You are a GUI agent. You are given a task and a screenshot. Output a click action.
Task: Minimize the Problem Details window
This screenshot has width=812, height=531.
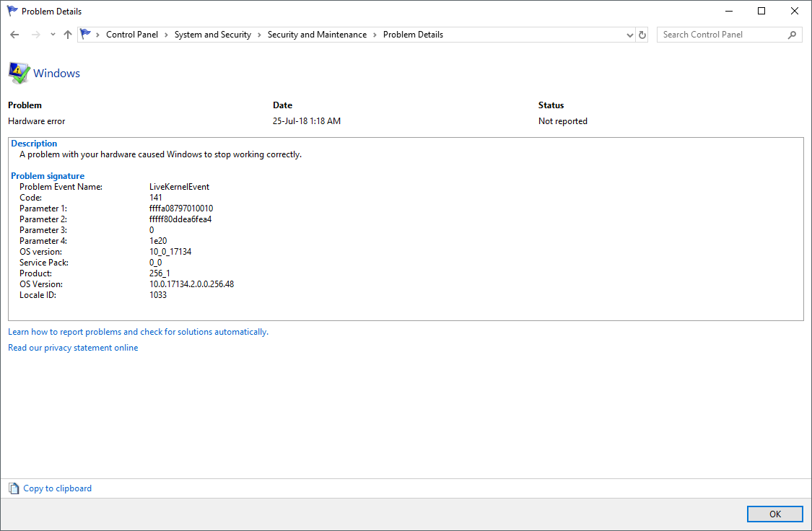(x=729, y=11)
